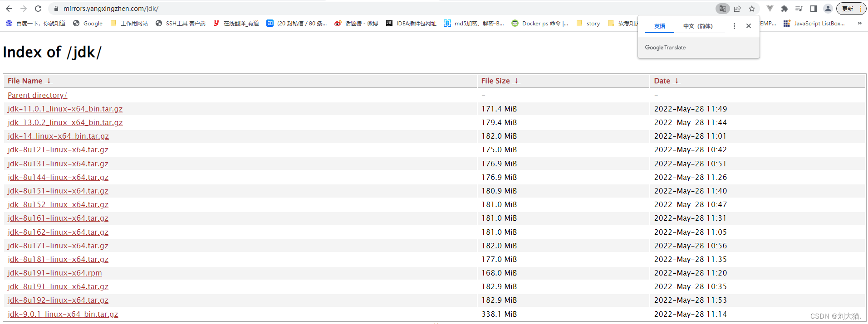Toggle the browser side panel icon

[814, 9]
